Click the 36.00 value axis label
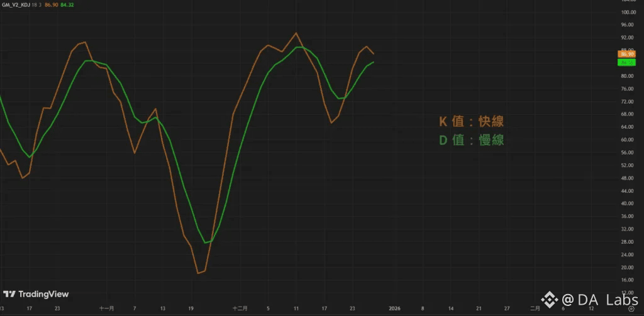 click(x=628, y=216)
